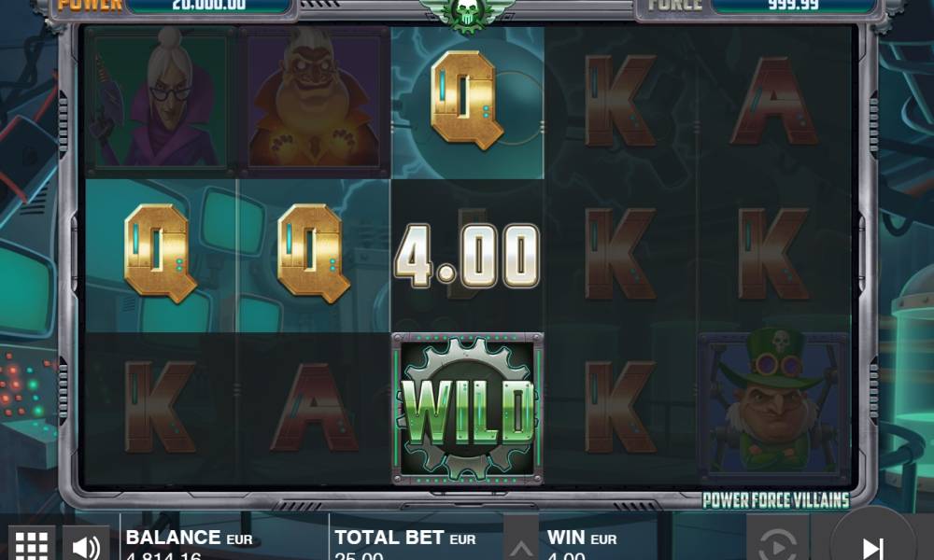The width and height of the screenshot is (934, 560).
Task: Open the grid menu icon
Action: pyautogui.click(x=32, y=543)
